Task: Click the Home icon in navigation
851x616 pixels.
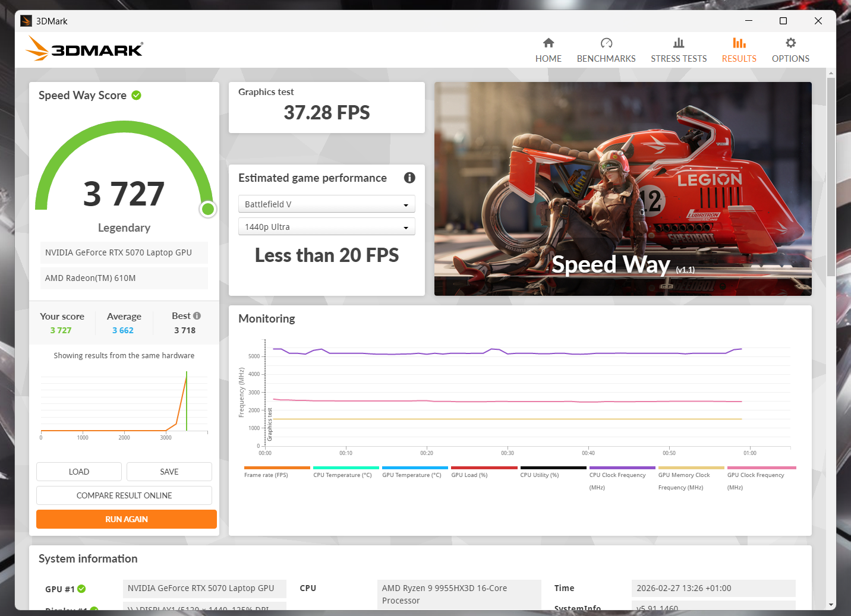Action: 548,43
